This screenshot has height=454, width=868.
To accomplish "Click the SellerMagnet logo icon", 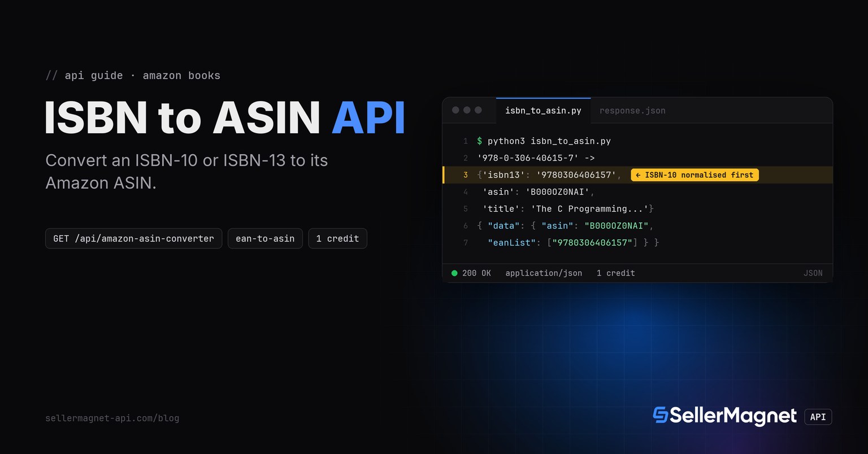I will (x=660, y=415).
